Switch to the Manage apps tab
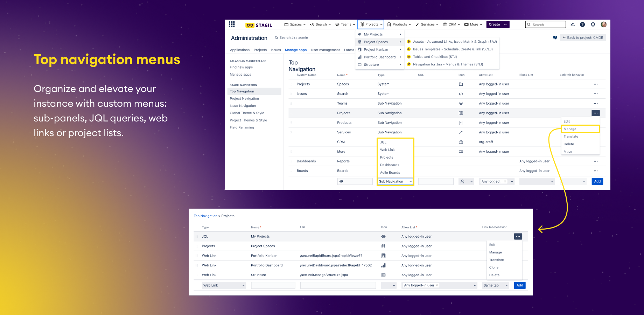This screenshot has height=315, width=644. click(x=296, y=50)
